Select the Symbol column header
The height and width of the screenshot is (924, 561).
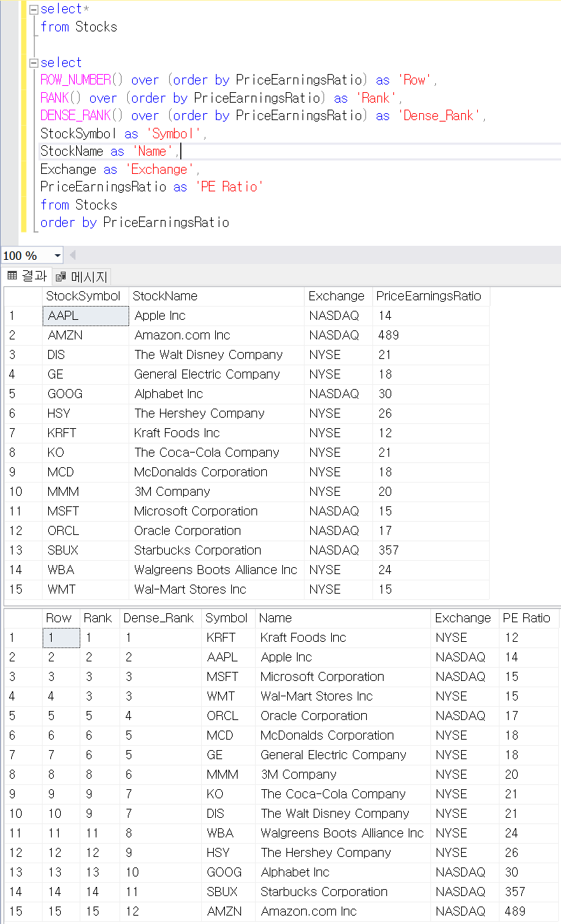pos(228,618)
